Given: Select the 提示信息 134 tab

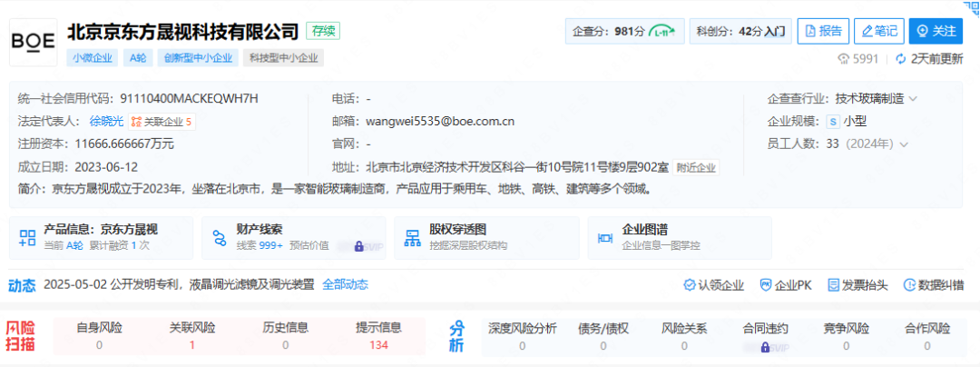Looking at the screenshot, I should coord(378,336).
